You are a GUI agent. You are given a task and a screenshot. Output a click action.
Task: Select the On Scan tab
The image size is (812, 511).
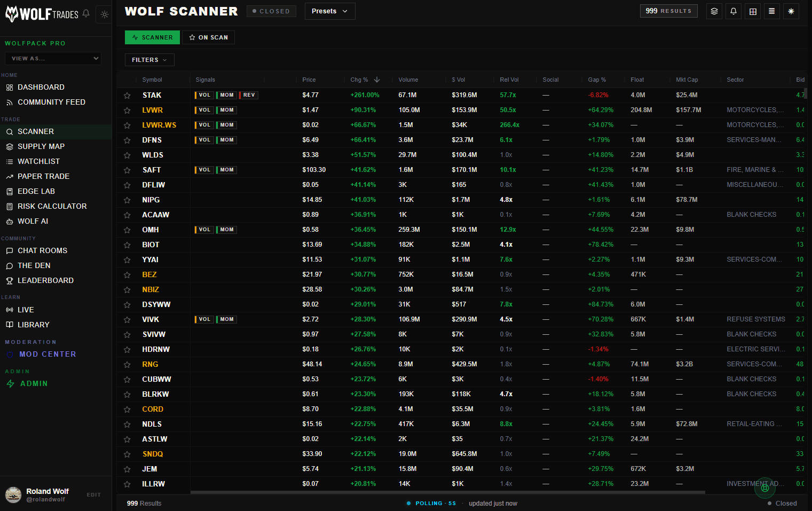click(208, 37)
